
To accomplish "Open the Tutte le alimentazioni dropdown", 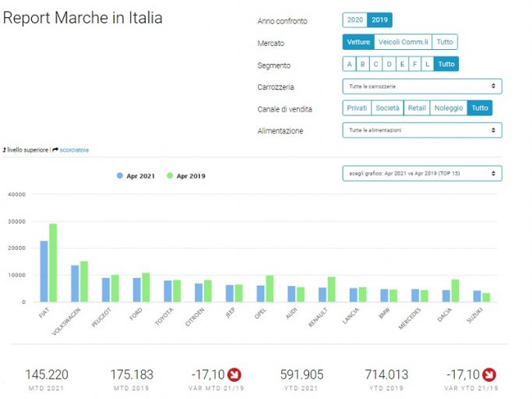I will [x=422, y=130].
